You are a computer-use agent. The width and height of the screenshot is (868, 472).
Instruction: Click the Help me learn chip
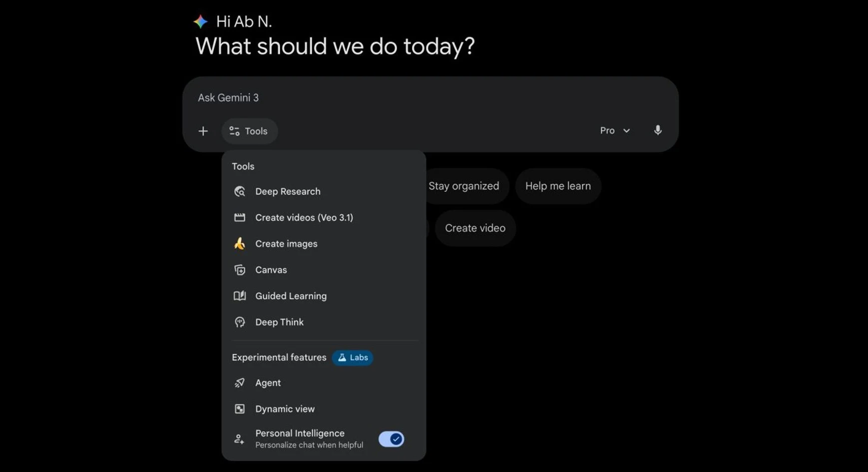(x=558, y=186)
